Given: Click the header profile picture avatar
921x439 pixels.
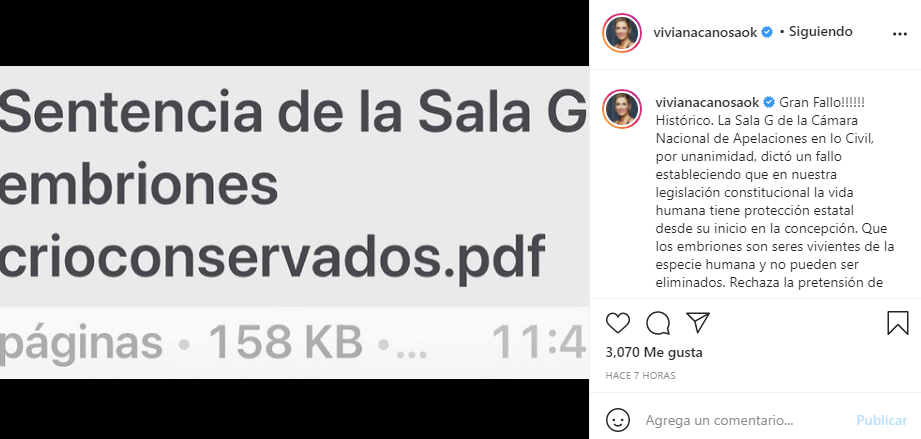Looking at the screenshot, I should (x=621, y=33).
